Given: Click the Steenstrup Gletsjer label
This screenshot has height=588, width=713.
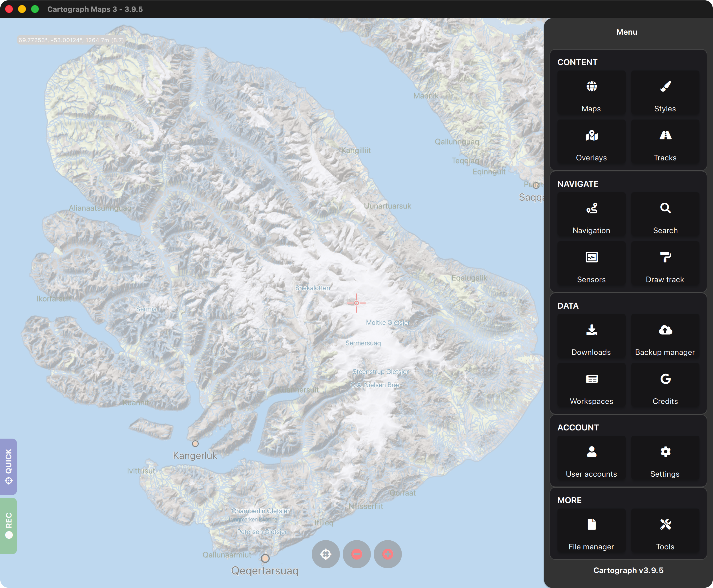Looking at the screenshot, I should point(380,372).
